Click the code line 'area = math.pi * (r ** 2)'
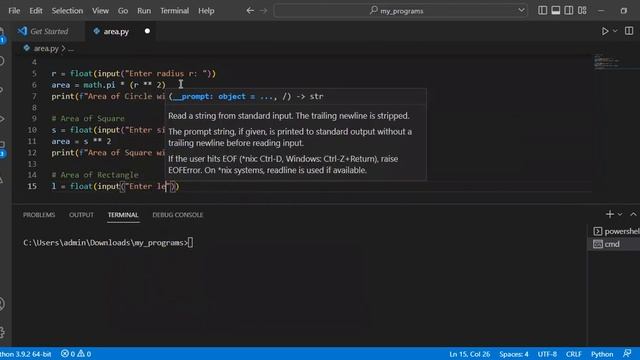This screenshot has height=360, width=640. (108, 85)
